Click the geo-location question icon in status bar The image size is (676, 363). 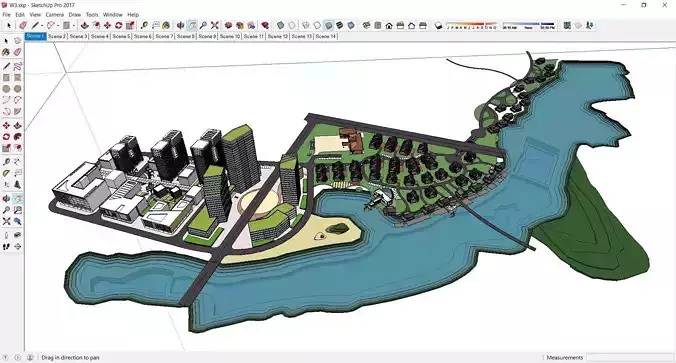pyautogui.click(x=5, y=357)
